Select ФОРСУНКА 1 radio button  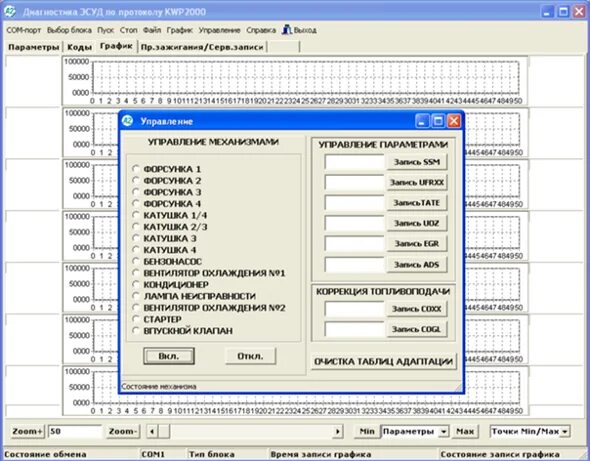point(136,169)
